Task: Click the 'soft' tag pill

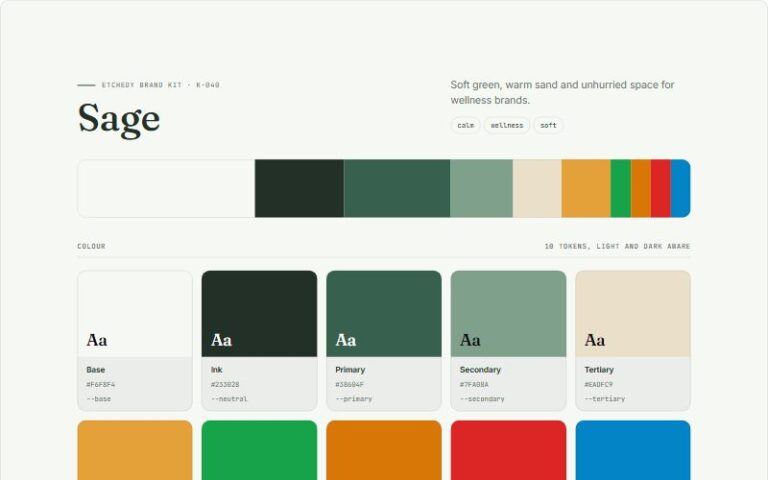Action: (x=548, y=125)
